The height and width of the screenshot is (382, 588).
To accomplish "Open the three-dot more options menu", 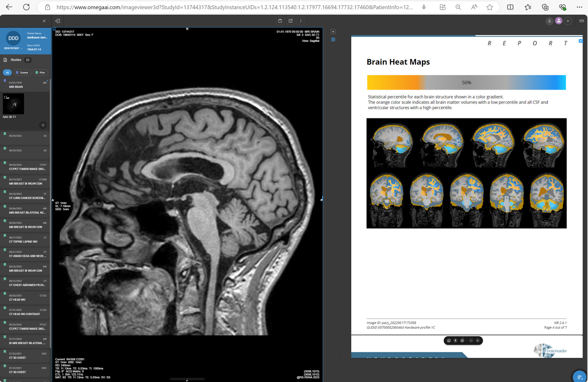I will coord(301,21).
